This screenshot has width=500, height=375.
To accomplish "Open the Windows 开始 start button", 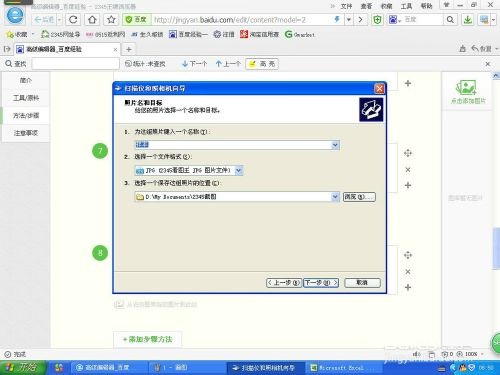I will pyautogui.click(x=22, y=368).
